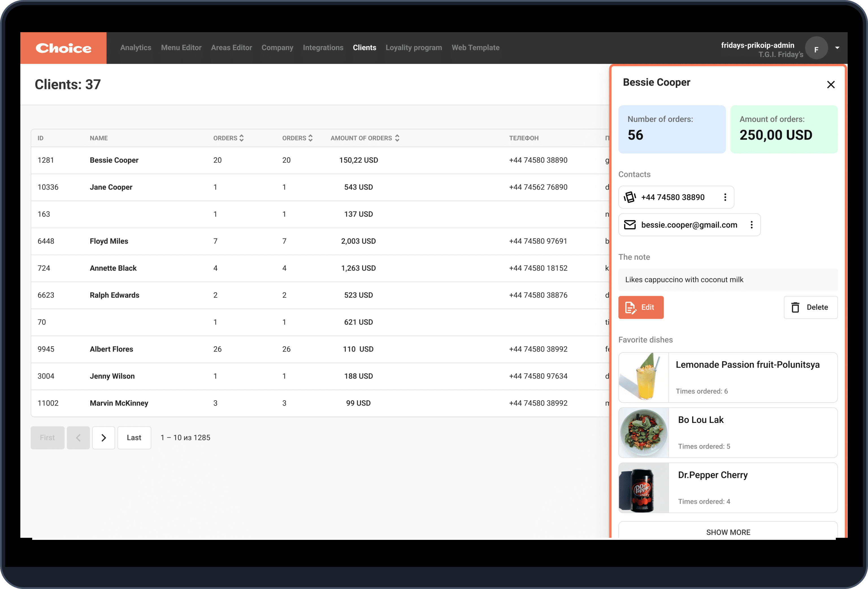Close the Bessie Cooper panel with the X icon
The height and width of the screenshot is (589, 868).
pyautogui.click(x=831, y=84)
